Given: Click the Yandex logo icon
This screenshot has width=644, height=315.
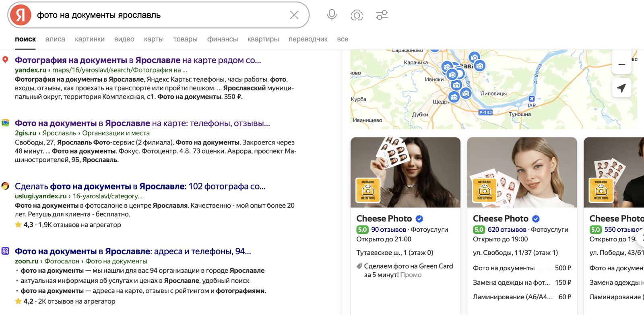Looking at the screenshot, I should pyautogui.click(x=21, y=15).
